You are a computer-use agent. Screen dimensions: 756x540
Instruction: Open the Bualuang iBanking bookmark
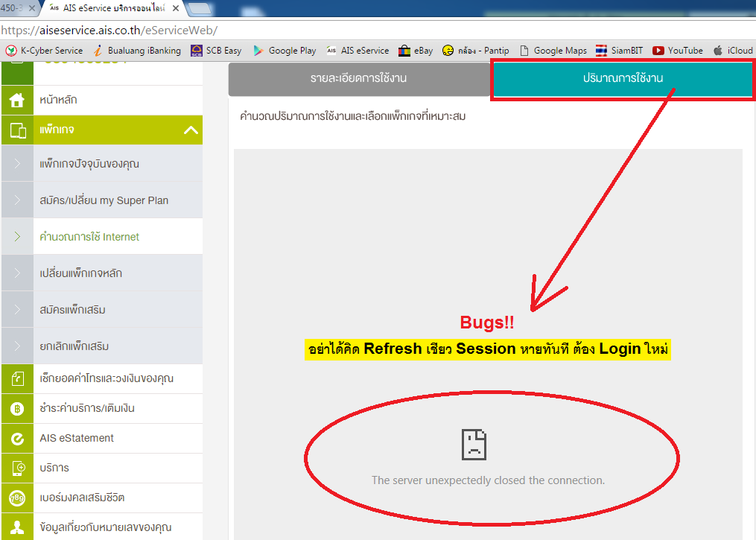(137, 51)
